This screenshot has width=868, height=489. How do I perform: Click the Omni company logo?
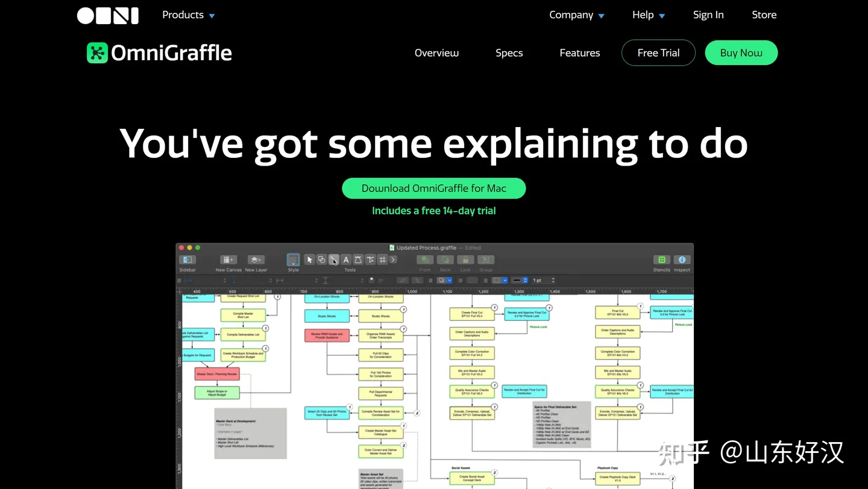(x=108, y=15)
